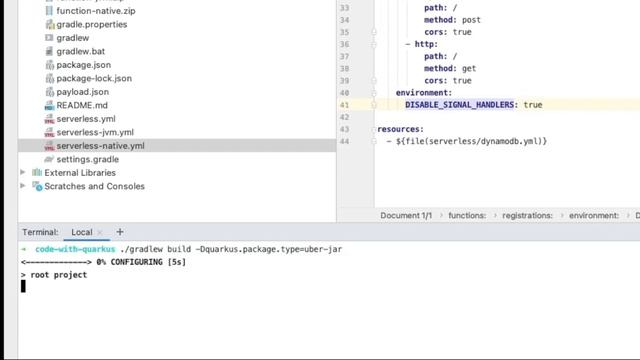640x360 pixels.
Task: Fold marker at line 35
Action: click(x=374, y=32)
